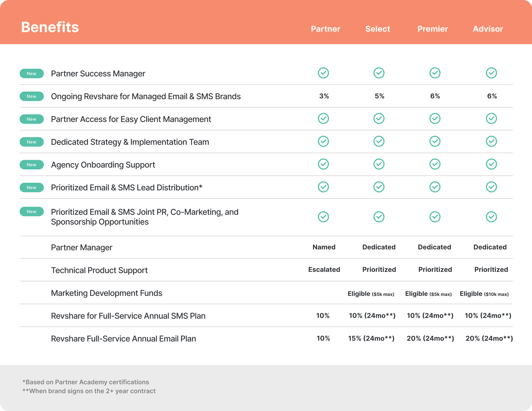Screen dimensions: 532x411
Task: Expand the Partner Manager row
Action: [x=82, y=247]
